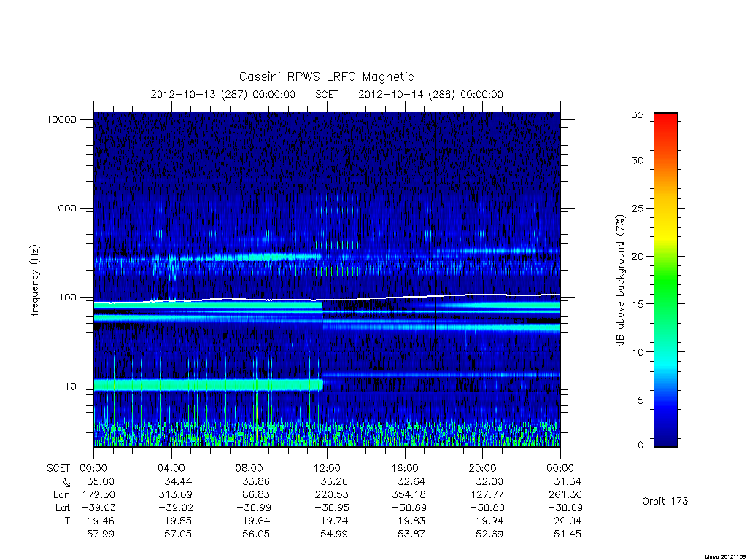
Task: Click the L value "56.05"
Action: pyautogui.click(x=256, y=534)
